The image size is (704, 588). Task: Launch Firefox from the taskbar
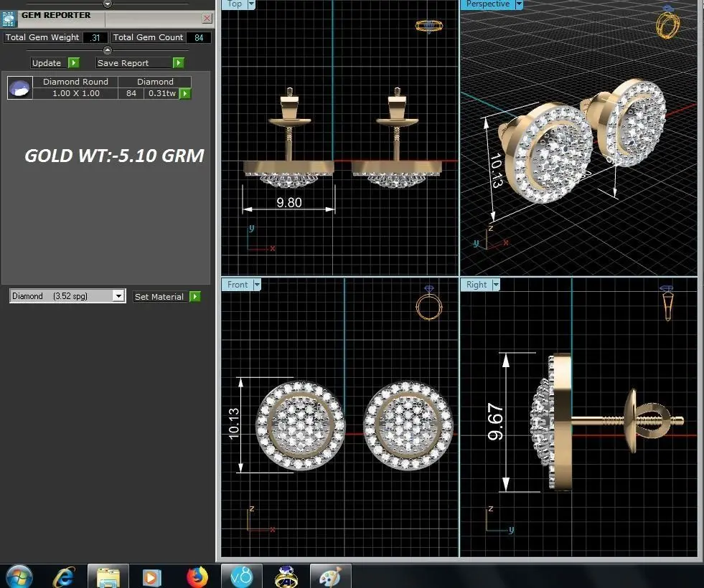point(197,577)
